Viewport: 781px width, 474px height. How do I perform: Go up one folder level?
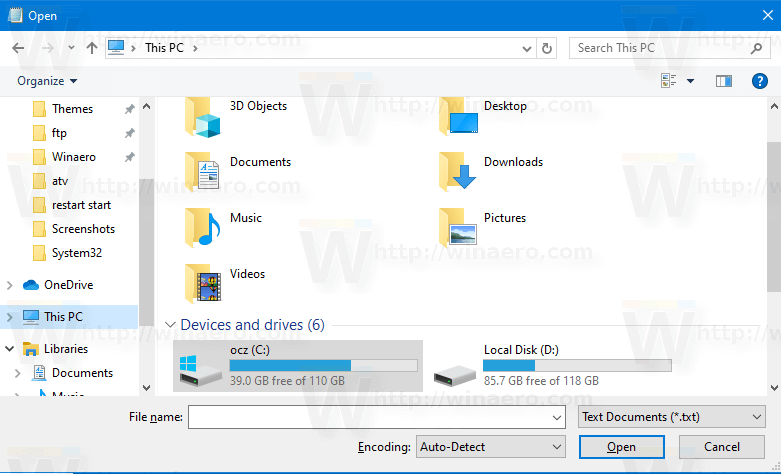click(x=92, y=48)
